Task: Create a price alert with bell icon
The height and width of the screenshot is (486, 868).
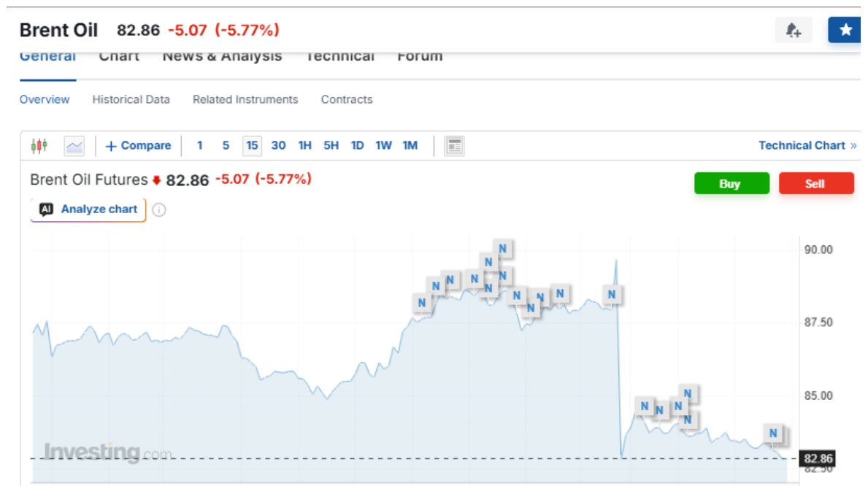Action: [794, 30]
